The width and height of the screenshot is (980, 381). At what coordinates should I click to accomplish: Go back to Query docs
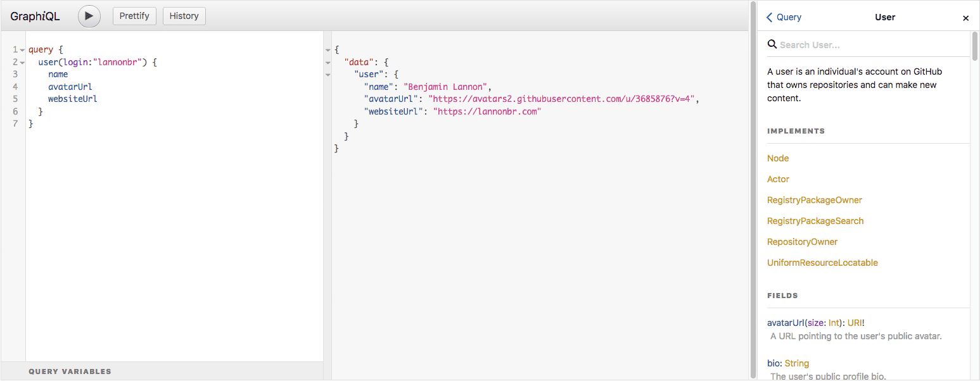point(784,18)
